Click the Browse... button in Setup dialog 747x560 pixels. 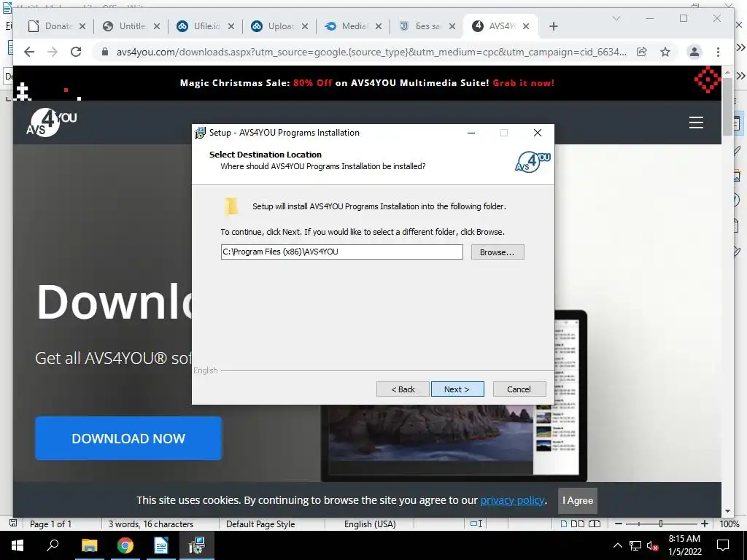(x=498, y=252)
